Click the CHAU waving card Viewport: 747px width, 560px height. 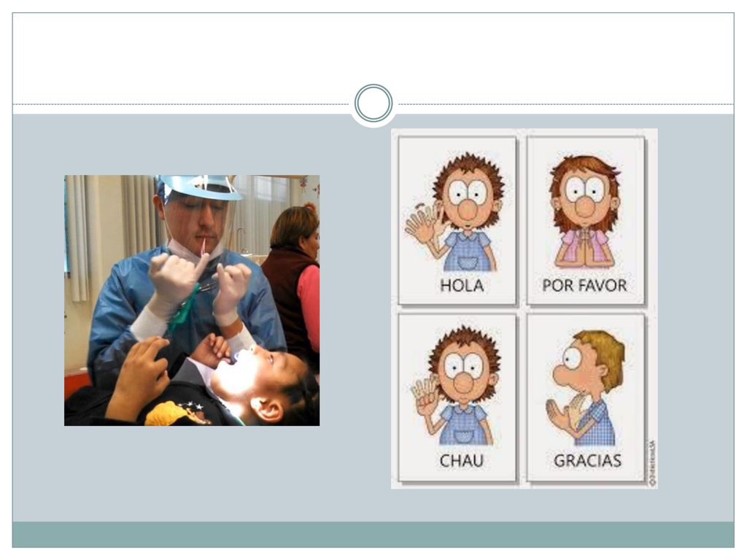[x=457, y=397]
